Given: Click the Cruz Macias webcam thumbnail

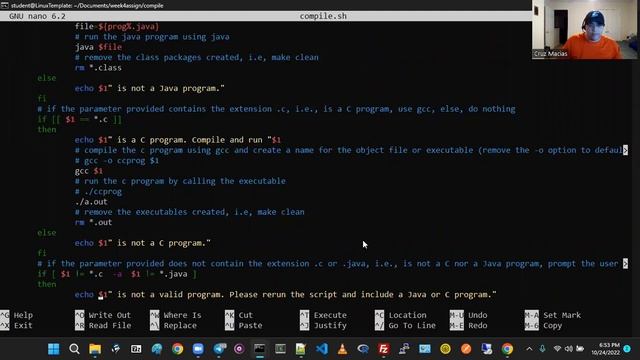Looking at the screenshot, I should point(584,29).
